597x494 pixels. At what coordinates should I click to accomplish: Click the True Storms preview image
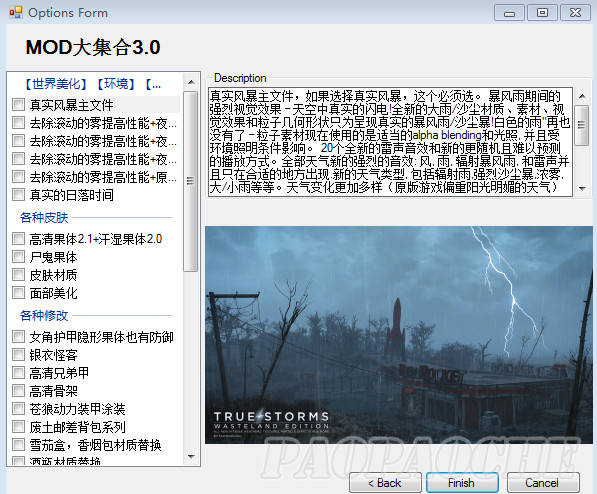tap(399, 335)
